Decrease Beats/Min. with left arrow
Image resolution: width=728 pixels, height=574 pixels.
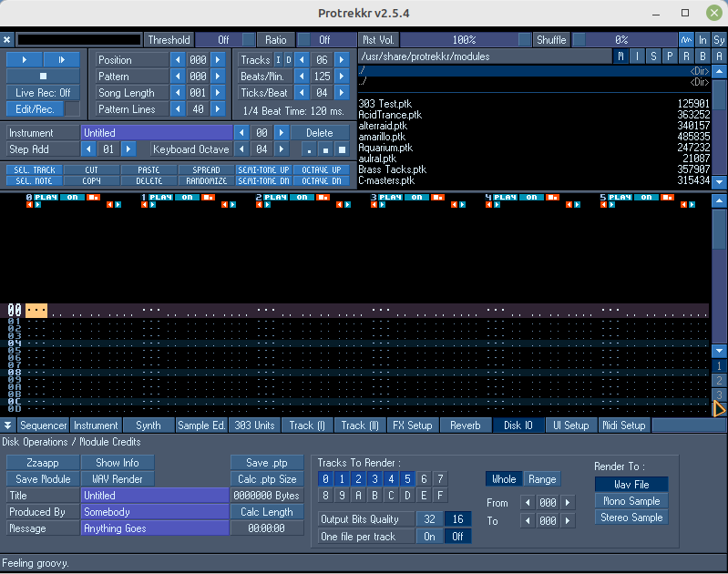302,77
